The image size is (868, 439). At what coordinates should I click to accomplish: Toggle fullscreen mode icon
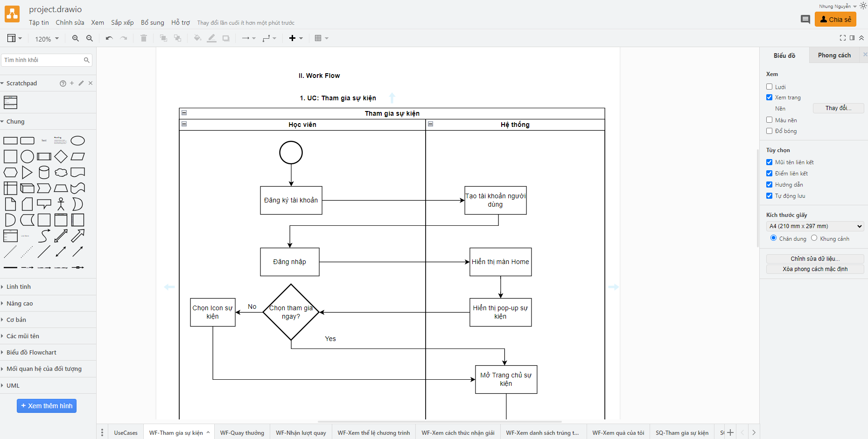point(842,38)
